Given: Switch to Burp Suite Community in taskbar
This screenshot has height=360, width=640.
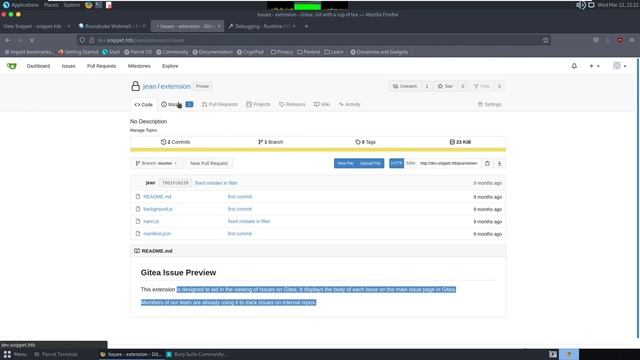Looking at the screenshot, I should click(196, 354).
